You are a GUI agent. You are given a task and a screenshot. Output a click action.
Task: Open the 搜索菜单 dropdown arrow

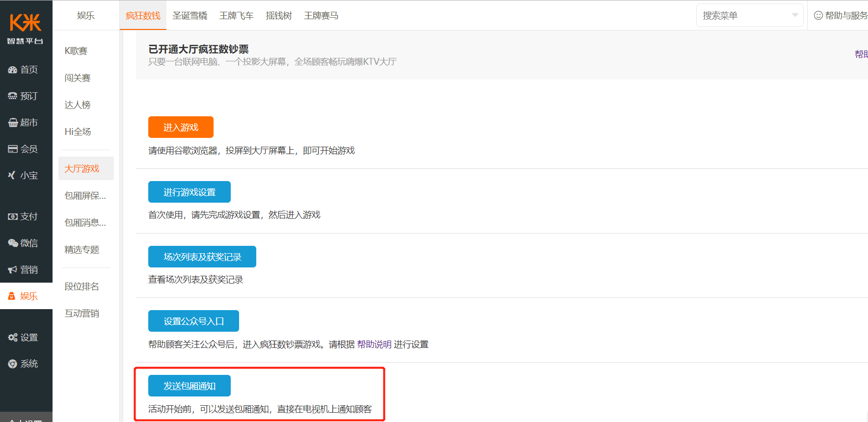click(795, 15)
